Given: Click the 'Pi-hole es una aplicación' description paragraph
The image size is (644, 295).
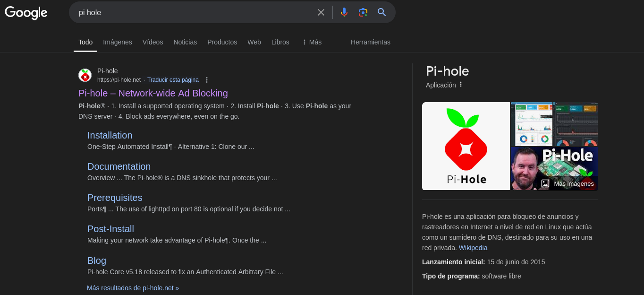Looking at the screenshot, I should pos(507,232).
